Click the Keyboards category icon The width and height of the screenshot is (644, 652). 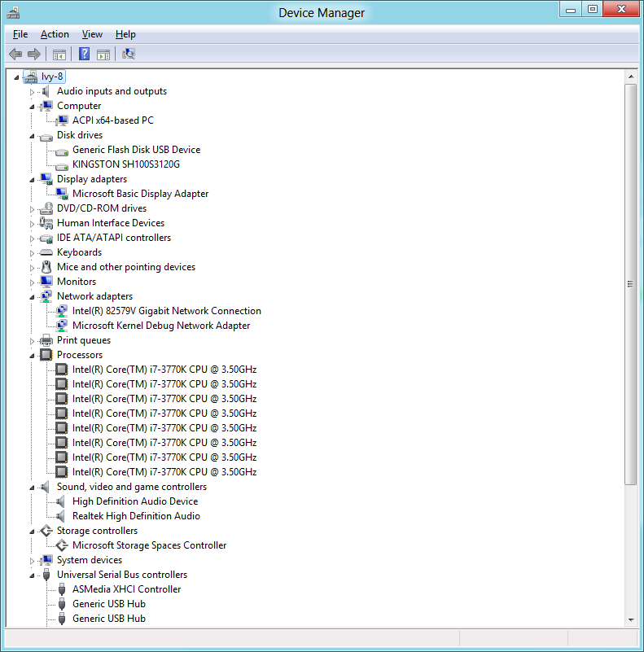point(46,252)
